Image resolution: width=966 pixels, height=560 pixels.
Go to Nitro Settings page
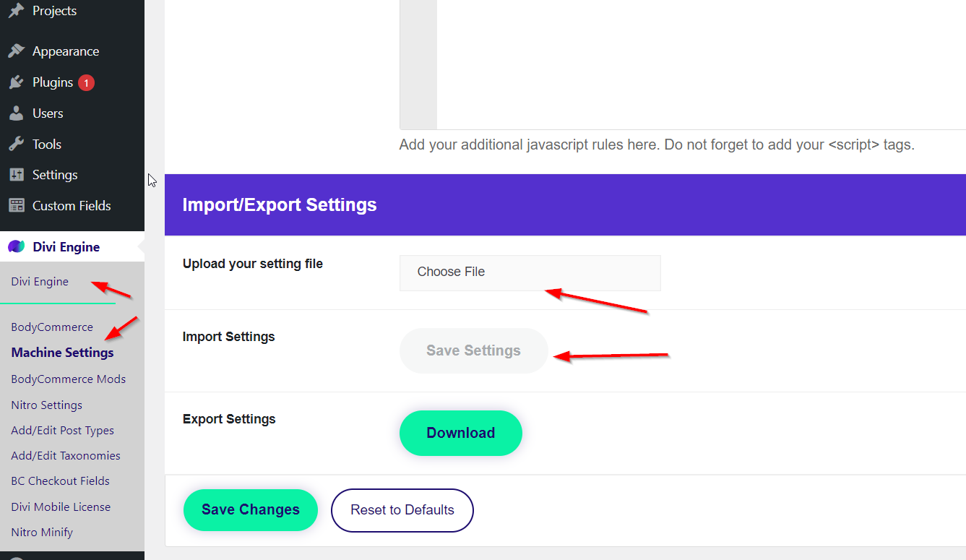tap(47, 405)
